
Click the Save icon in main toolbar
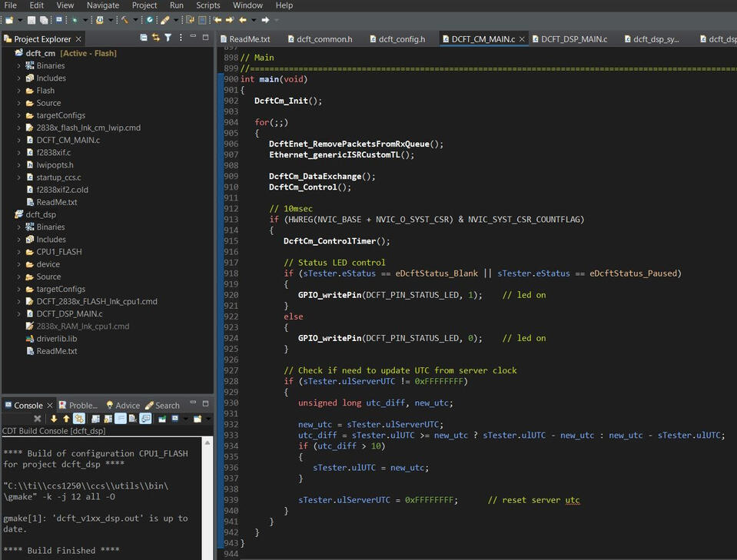point(32,20)
